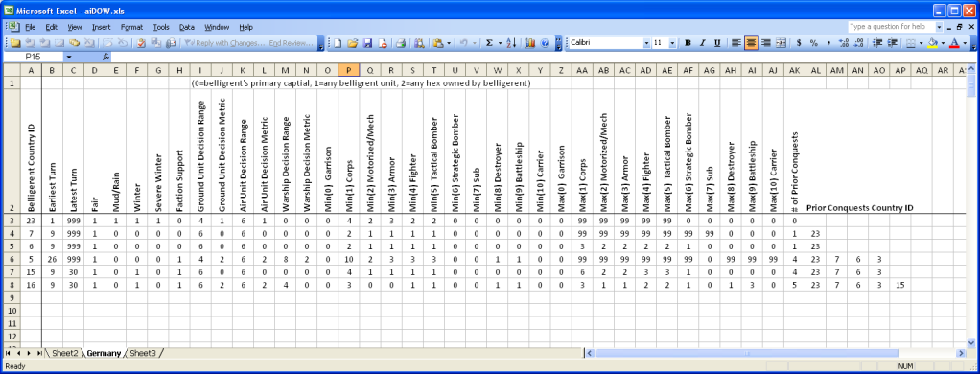980x374 pixels.
Task: Open Microsoft Excel Help question-mark icon
Action: [545, 43]
